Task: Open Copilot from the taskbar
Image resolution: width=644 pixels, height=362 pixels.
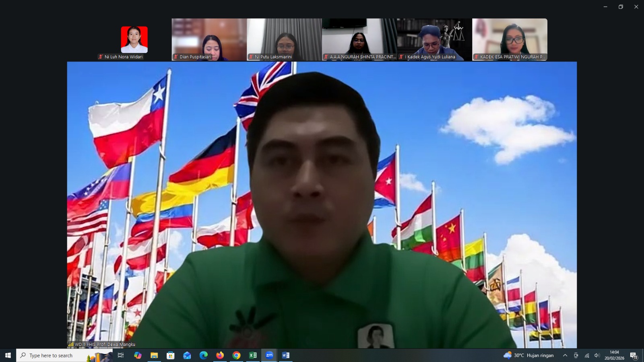Action: pos(138,355)
